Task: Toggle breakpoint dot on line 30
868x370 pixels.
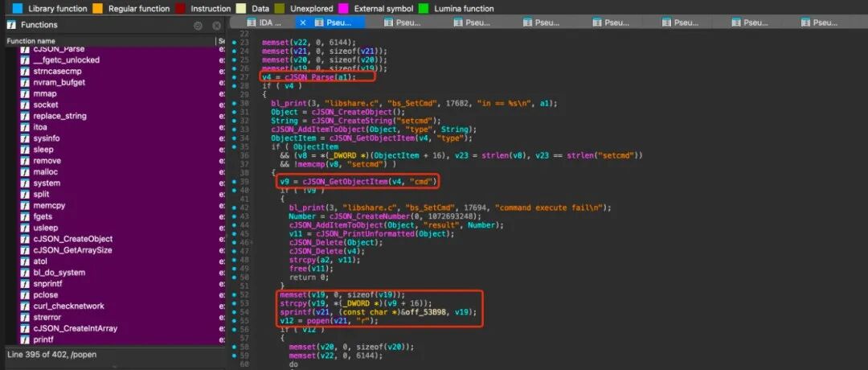Action: tap(235, 103)
